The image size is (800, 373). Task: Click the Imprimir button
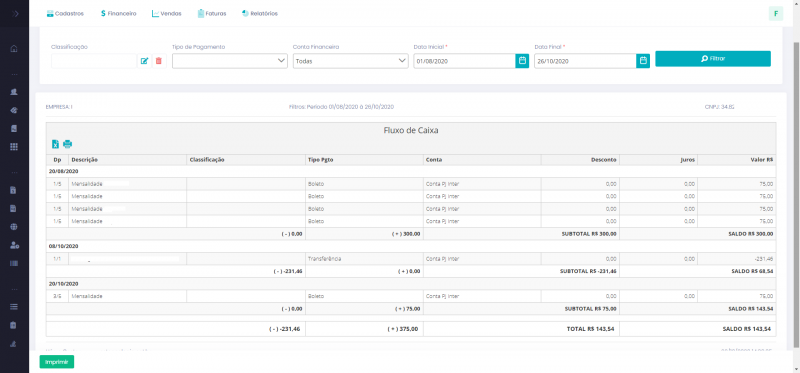pos(57,362)
